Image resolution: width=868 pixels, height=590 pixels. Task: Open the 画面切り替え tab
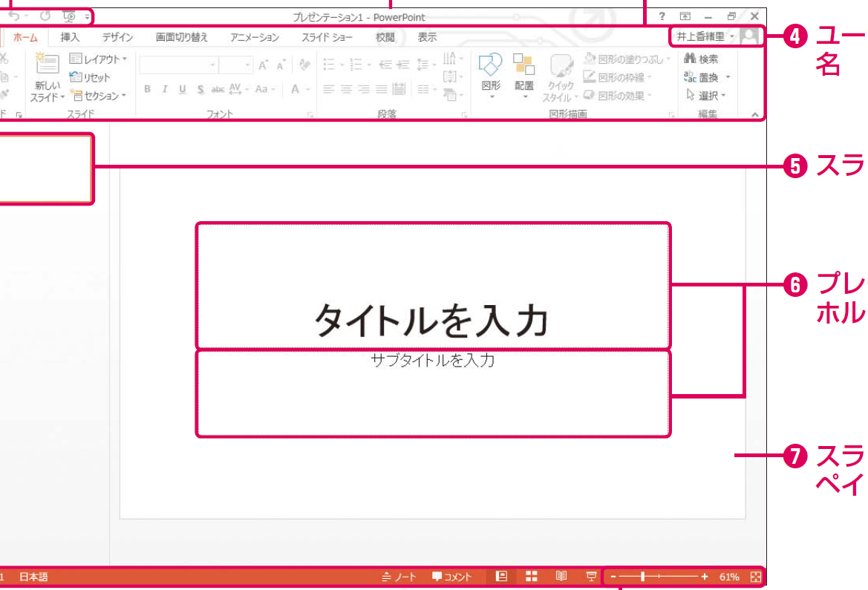click(182, 38)
